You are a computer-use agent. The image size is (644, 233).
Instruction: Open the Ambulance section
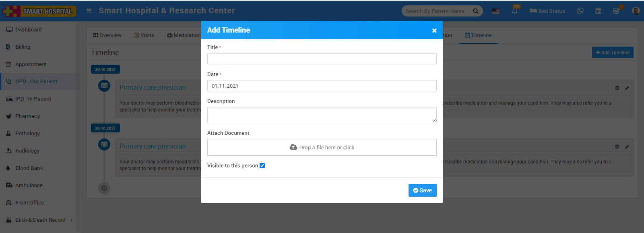point(29,185)
